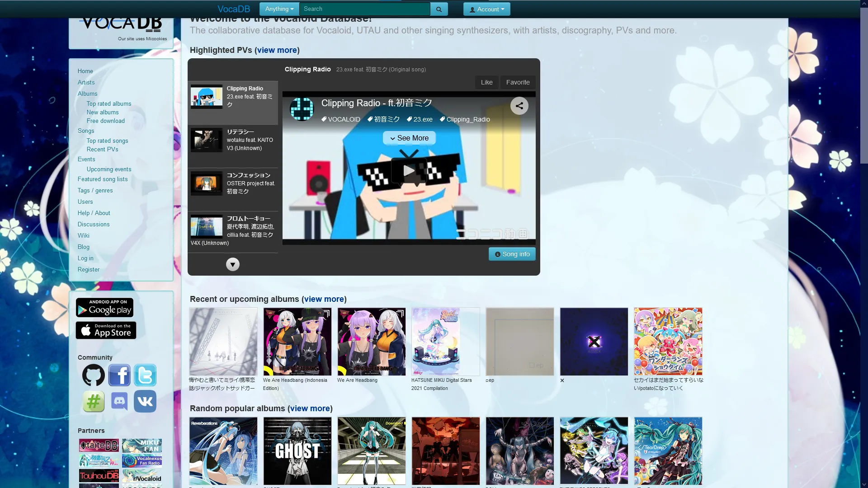Image resolution: width=868 pixels, height=488 pixels.
Task: Open Google Play Android app badge
Action: point(104,308)
